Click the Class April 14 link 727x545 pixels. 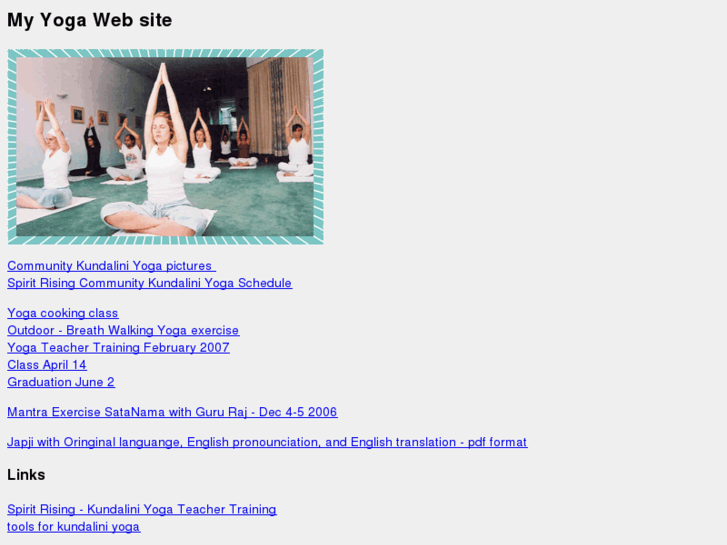(x=47, y=365)
